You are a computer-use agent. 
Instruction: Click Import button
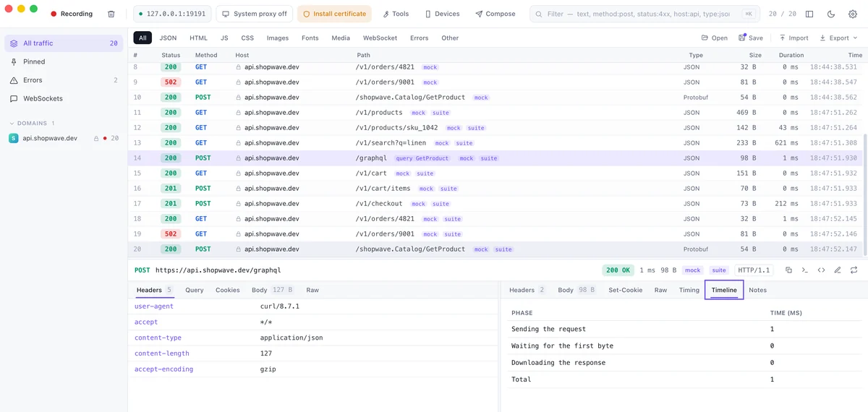(793, 38)
